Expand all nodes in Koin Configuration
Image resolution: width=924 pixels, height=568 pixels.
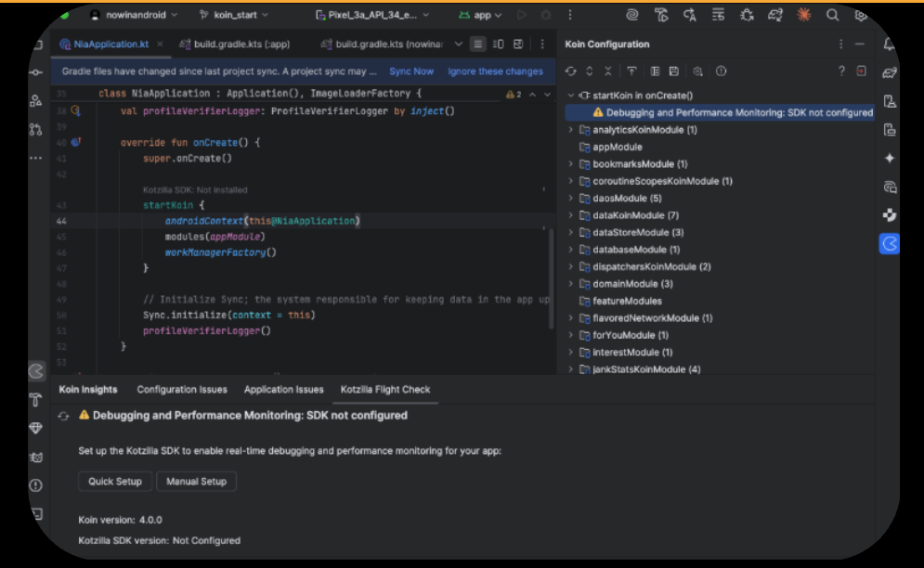tap(590, 71)
